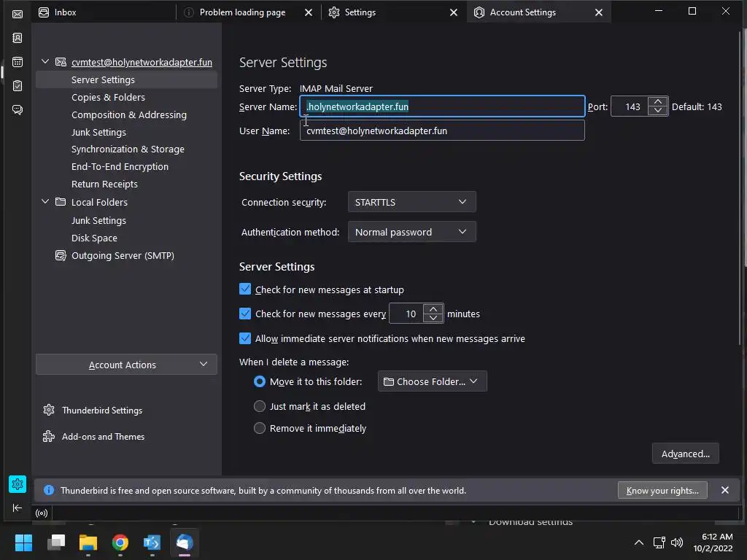Click the Server Name input field
747x560 pixels.
[x=442, y=106]
